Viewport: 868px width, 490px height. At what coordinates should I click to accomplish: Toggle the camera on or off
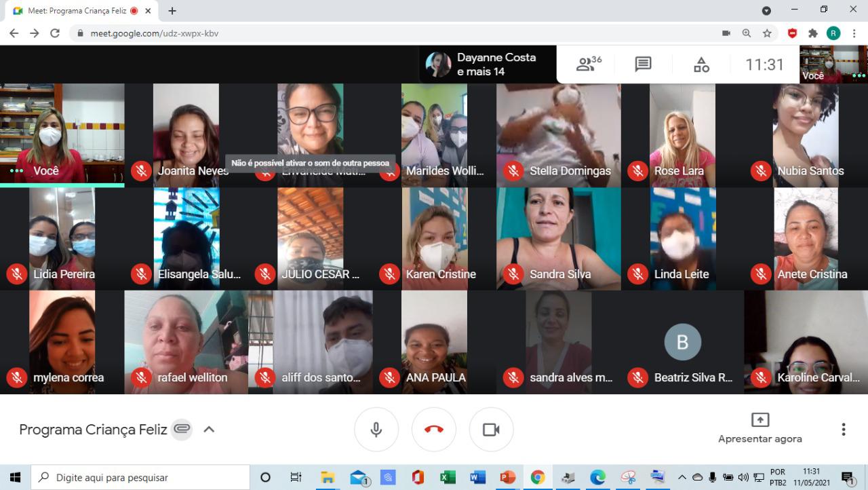[491, 430]
